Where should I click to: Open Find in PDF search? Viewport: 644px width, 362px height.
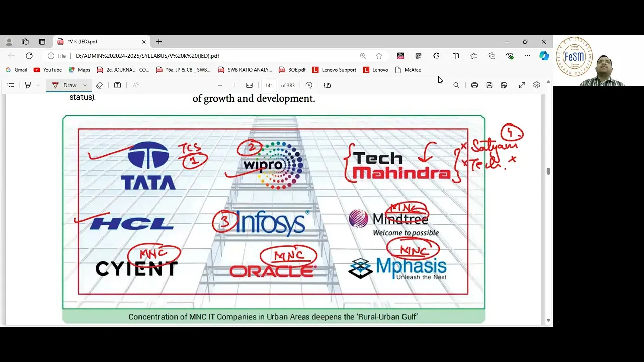[x=456, y=85]
